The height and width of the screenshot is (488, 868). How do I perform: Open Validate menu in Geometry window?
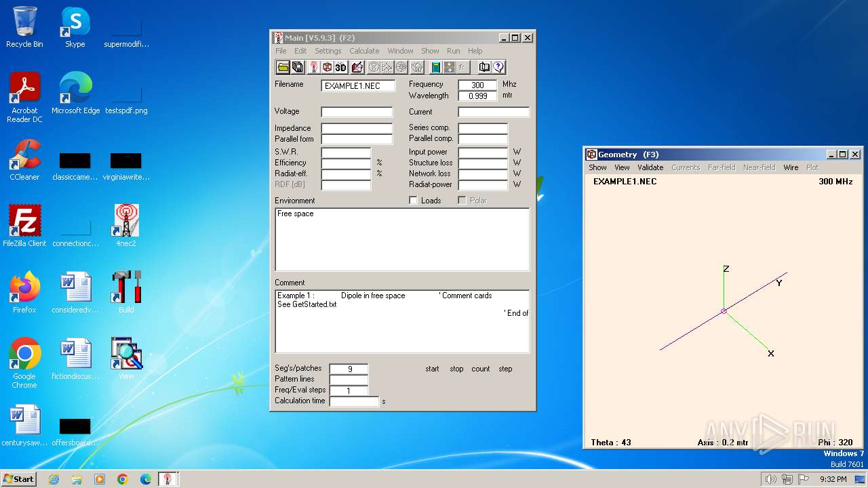(x=650, y=167)
